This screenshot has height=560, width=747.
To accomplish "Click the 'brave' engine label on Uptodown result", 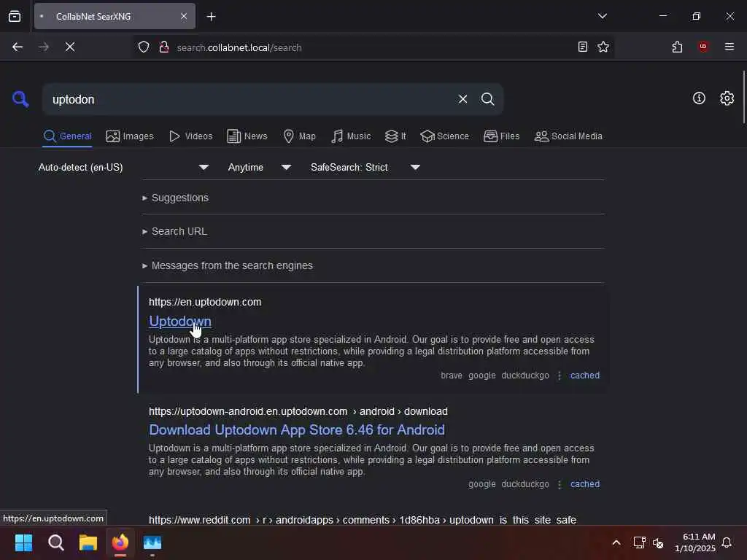I will click(451, 376).
